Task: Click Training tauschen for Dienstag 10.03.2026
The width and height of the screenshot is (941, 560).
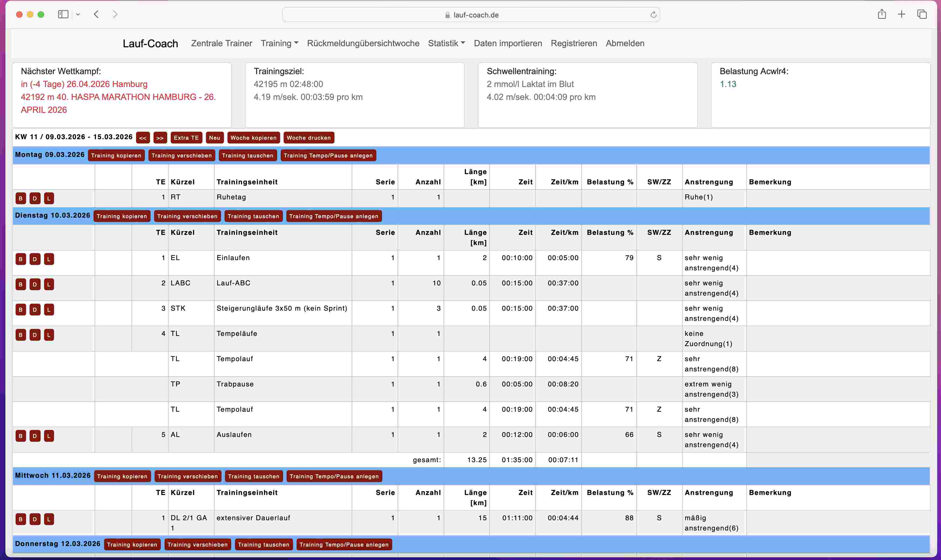Action: (x=253, y=216)
